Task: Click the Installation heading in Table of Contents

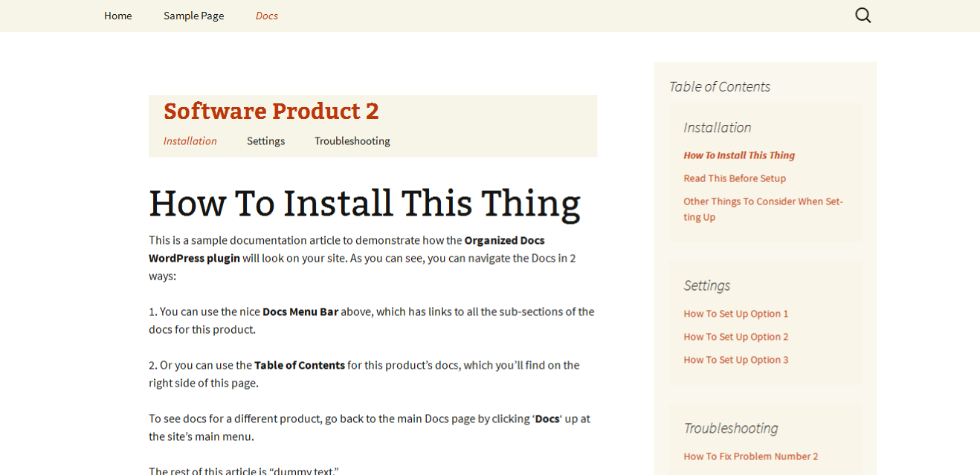Action: 718,127
